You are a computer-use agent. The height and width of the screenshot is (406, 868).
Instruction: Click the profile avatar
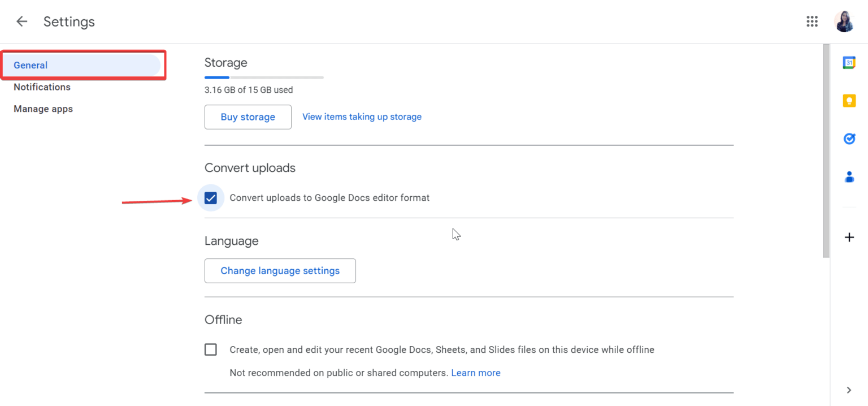coord(844,21)
